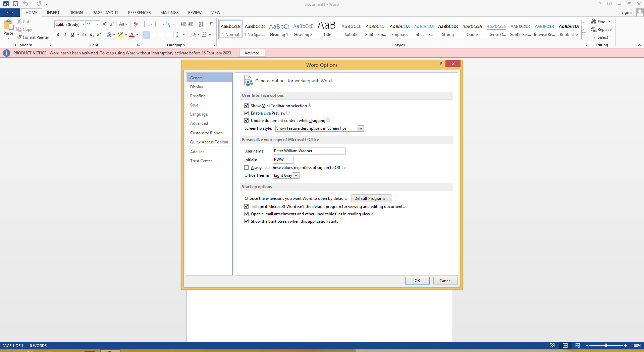Expand the Styles gallery More button

(x=584, y=36)
